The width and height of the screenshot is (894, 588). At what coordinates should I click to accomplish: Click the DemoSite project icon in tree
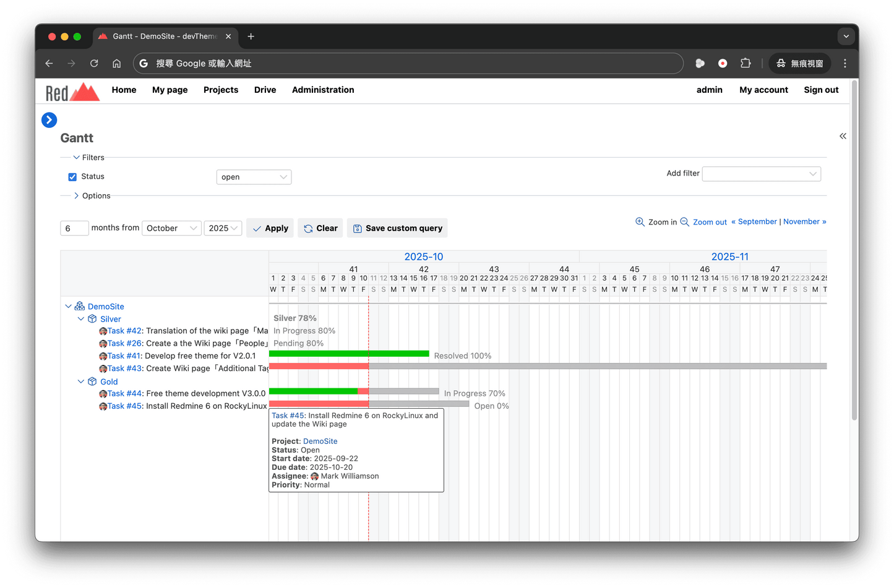point(80,307)
